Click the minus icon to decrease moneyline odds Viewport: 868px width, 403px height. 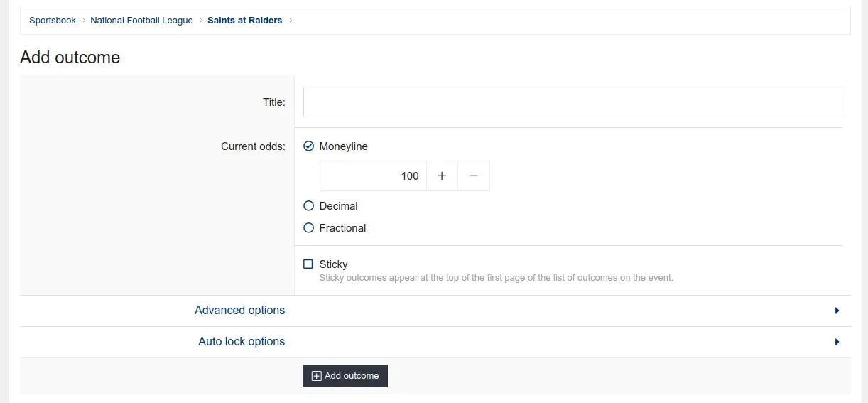[474, 176]
